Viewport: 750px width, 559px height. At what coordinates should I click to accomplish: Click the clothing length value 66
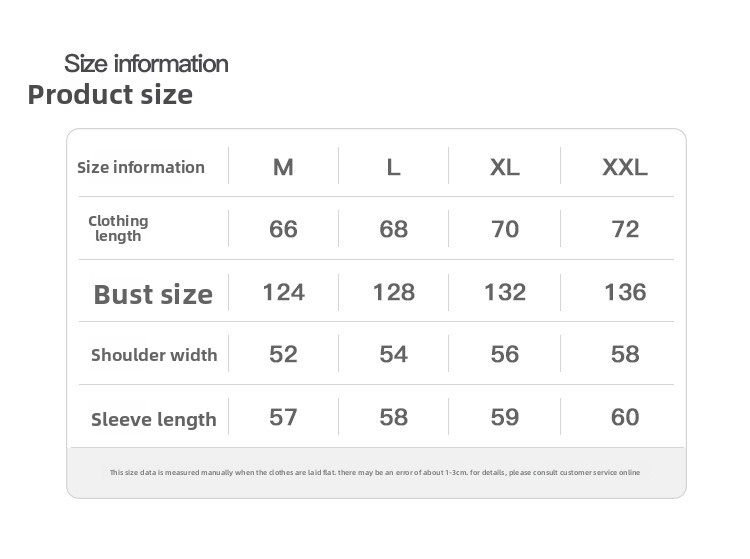click(x=283, y=229)
